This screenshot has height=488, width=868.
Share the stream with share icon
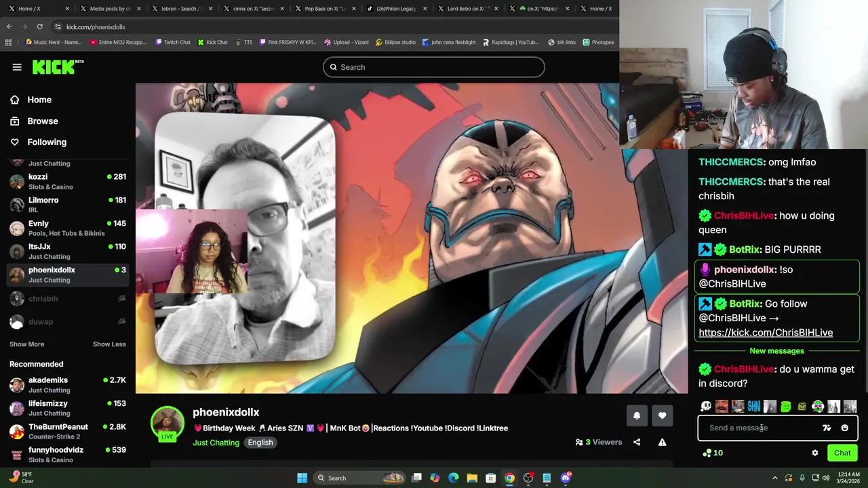tap(637, 443)
